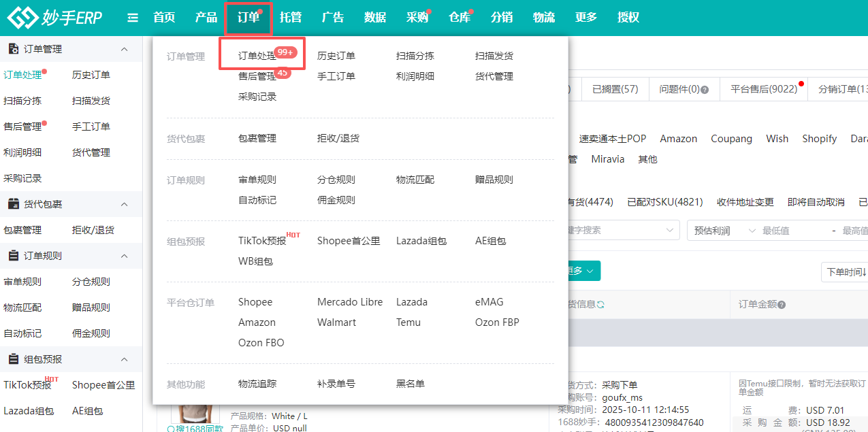This screenshot has width=868, height=432.
Task: Filter by the Miravia platform
Action: point(608,159)
